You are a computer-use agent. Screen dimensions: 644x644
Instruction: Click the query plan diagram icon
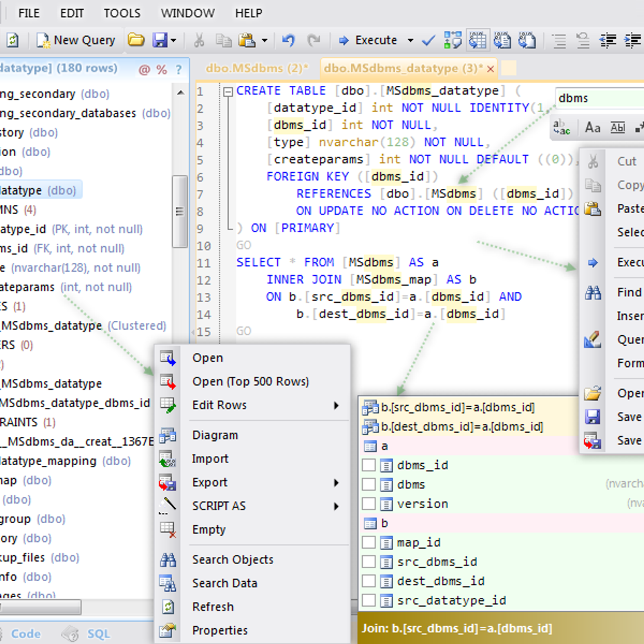click(453, 40)
